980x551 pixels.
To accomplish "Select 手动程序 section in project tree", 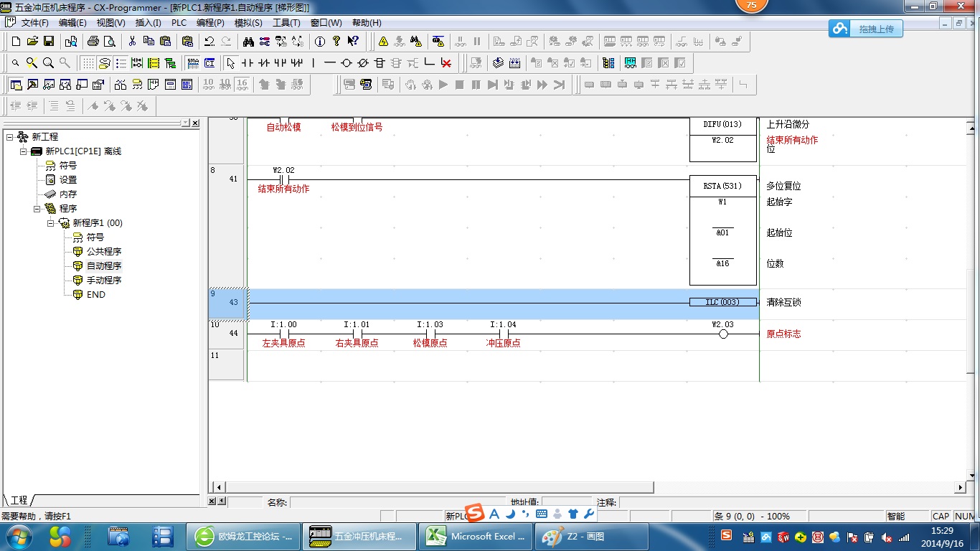I will pos(104,281).
